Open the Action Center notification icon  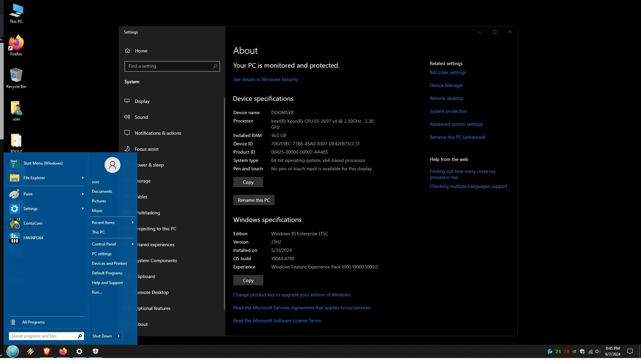(630, 351)
